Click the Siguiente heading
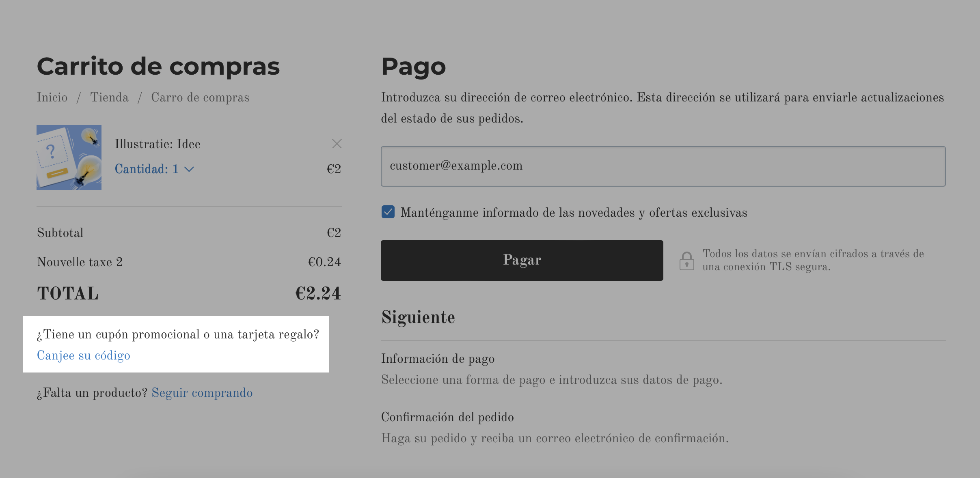980x478 pixels. [x=418, y=317]
